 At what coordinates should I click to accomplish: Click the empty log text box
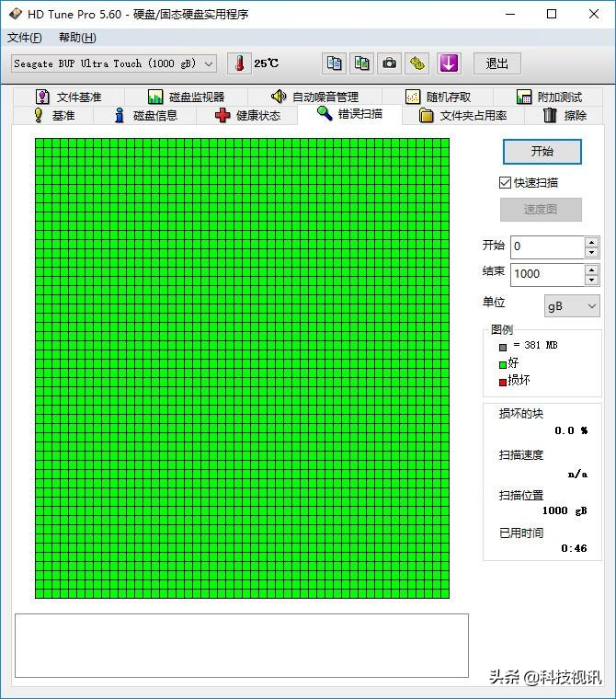tap(242, 646)
